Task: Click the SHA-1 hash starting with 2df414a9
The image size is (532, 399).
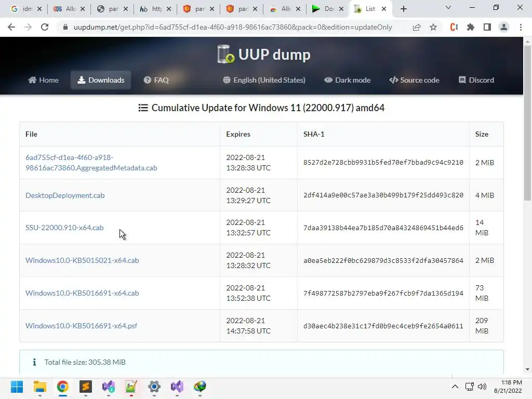Action: tap(383, 195)
